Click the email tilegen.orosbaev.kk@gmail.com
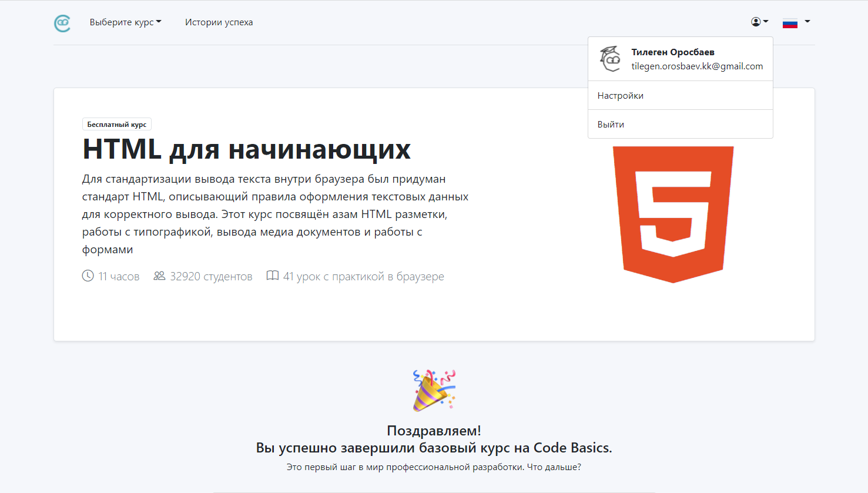 697,66
